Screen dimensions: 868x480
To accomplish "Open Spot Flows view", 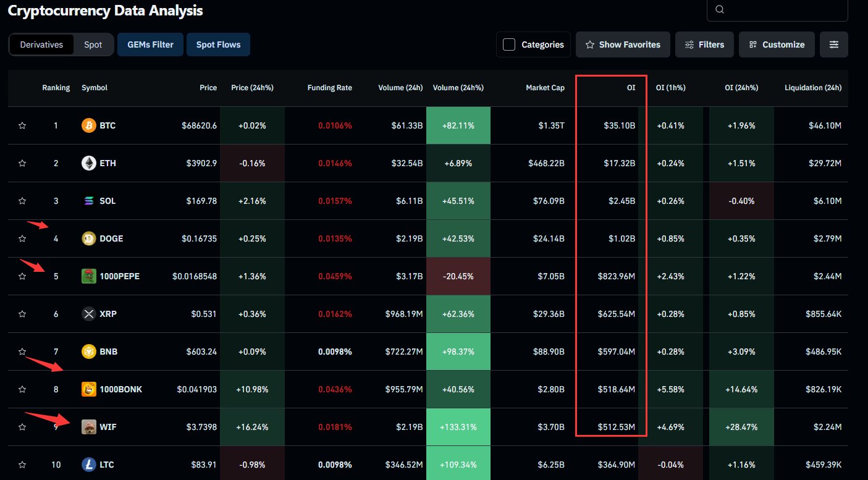I will pos(218,44).
